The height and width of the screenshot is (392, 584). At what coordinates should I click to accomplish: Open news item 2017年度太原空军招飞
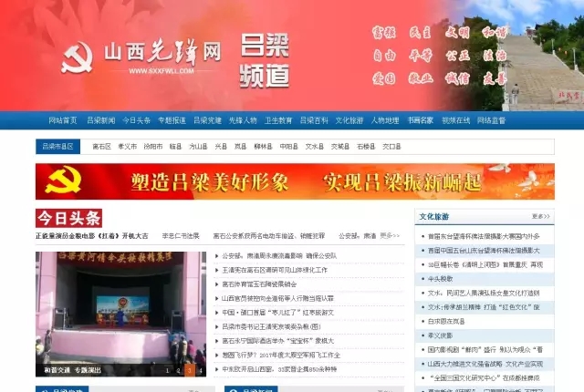(281, 355)
